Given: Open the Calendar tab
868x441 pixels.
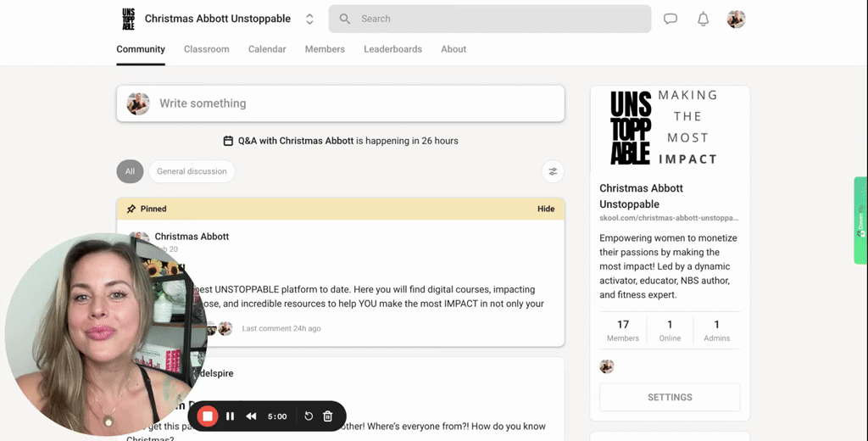Looking at the screenshot, I should (x=267, y=49).
